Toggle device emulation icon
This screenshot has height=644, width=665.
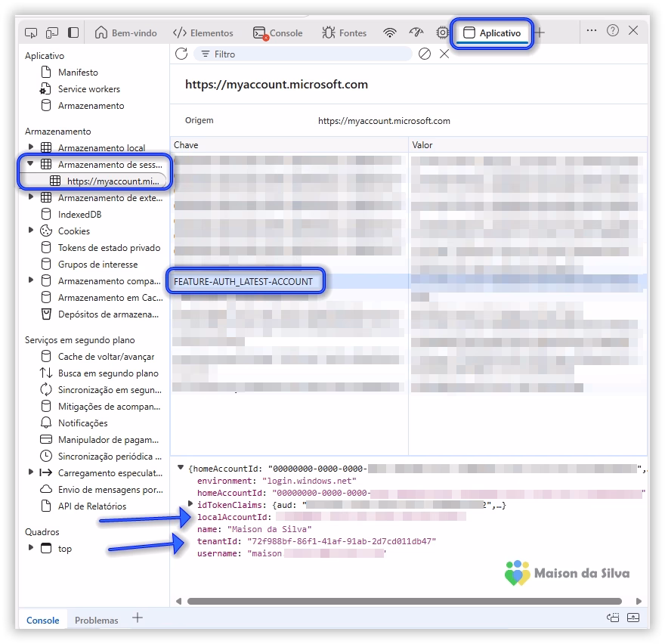pos(52,33)
